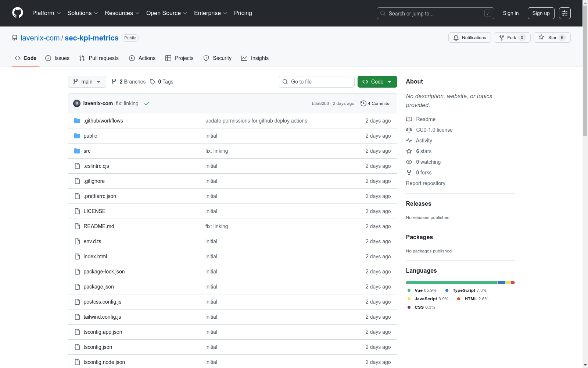Expand the Open Source menu
The image size is (588, 368).
[x=167, y=13]
